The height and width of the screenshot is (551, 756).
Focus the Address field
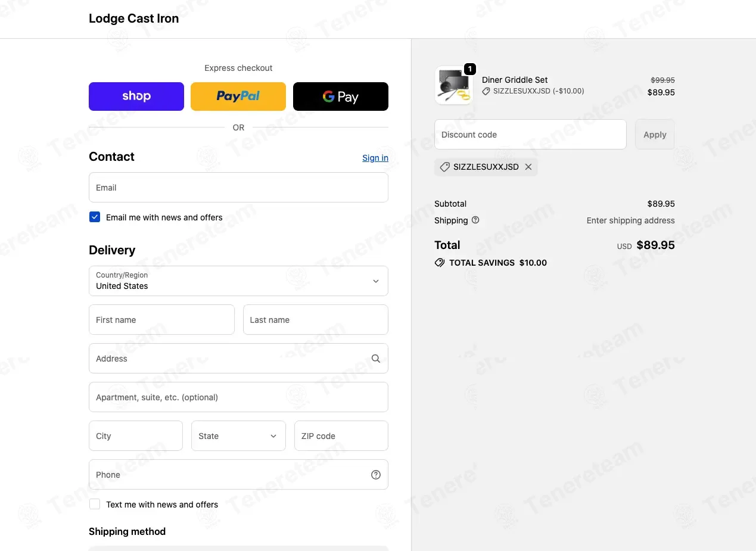point(238,359)
